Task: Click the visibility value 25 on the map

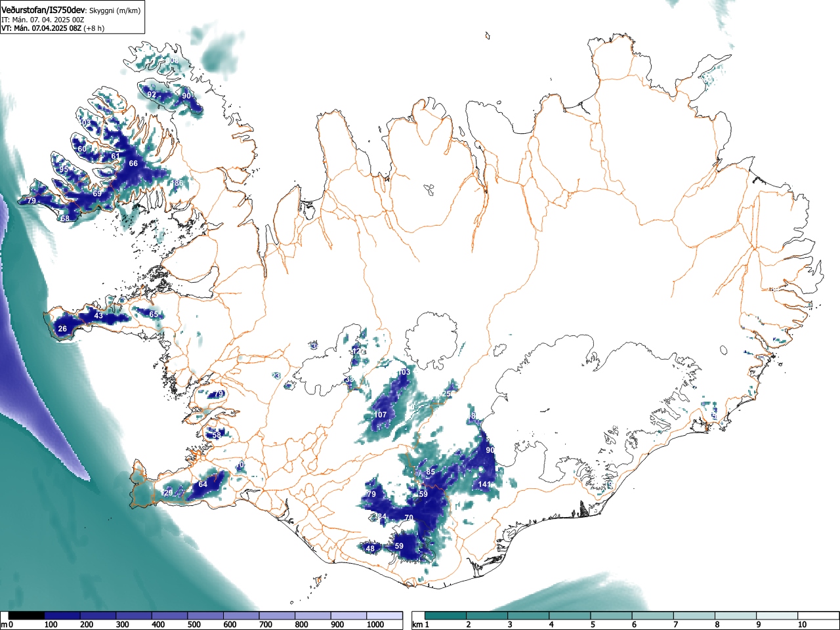Action: (x=447, y=394)
